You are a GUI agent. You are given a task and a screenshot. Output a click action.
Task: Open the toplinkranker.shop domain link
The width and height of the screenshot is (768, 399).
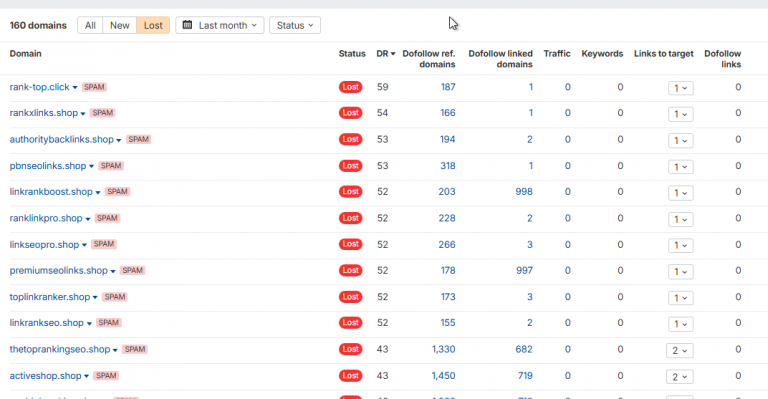pyautogui.click(x=50, y=297)
